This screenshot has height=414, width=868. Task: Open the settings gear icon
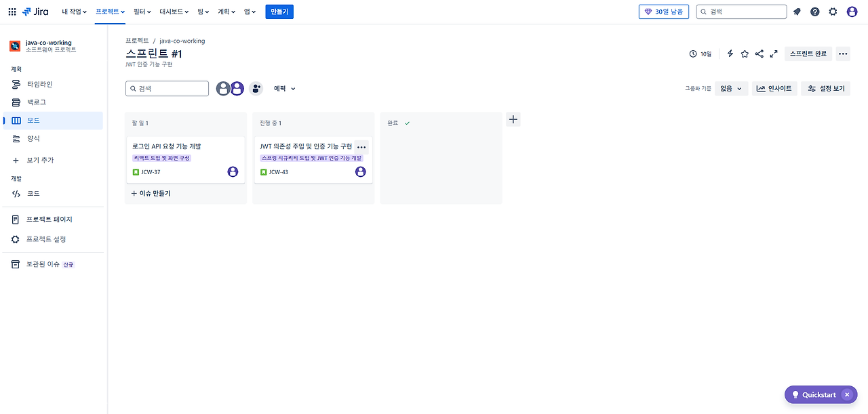[x=833, y=12]
